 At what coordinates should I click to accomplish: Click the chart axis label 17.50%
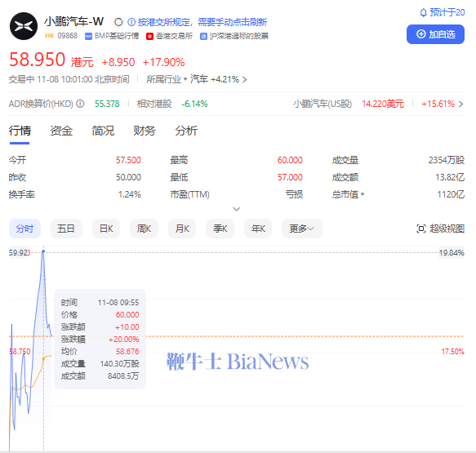click(x=452, y=352)
